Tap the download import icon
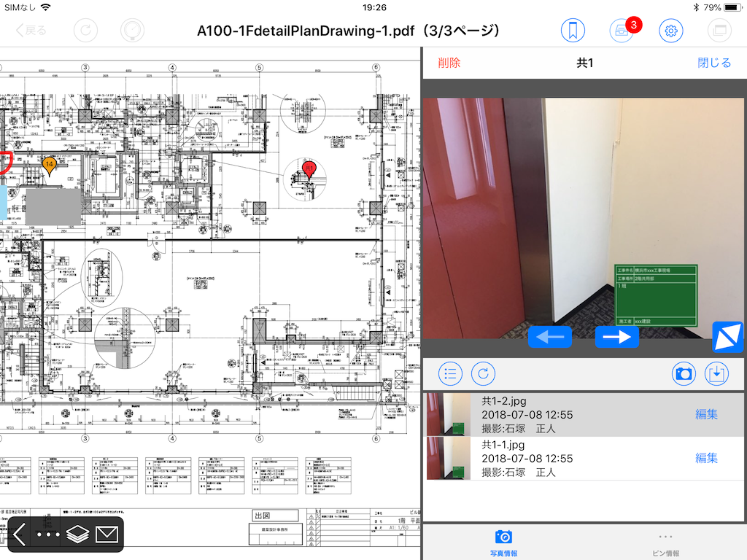747x560 pixels. pos(717,374)
